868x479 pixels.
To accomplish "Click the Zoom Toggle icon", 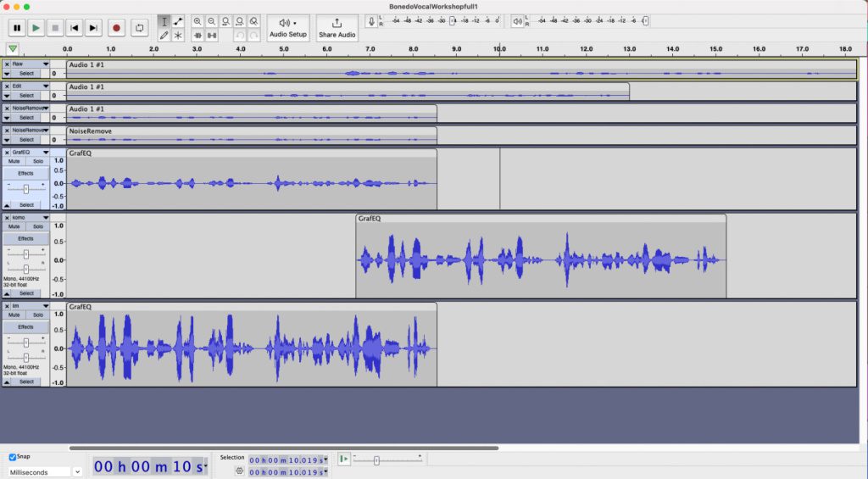I will [253, 21].
